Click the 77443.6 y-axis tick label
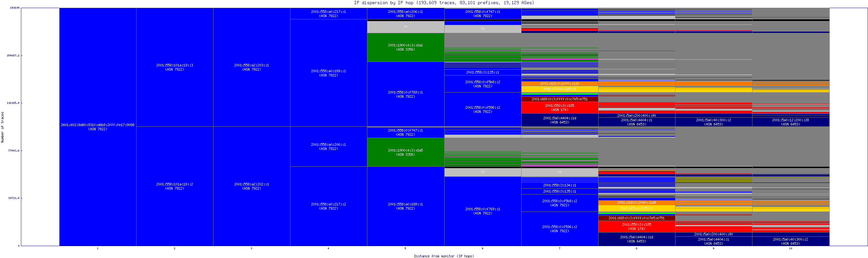The height and width of the screenshot is (258, 868). [x=14, y=151]
